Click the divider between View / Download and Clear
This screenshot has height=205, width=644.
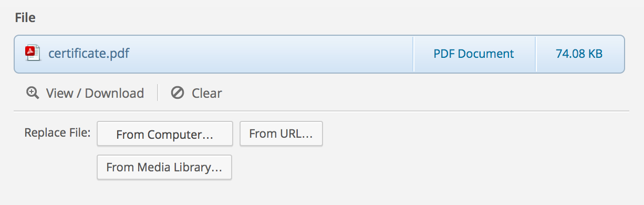(158, 93)
